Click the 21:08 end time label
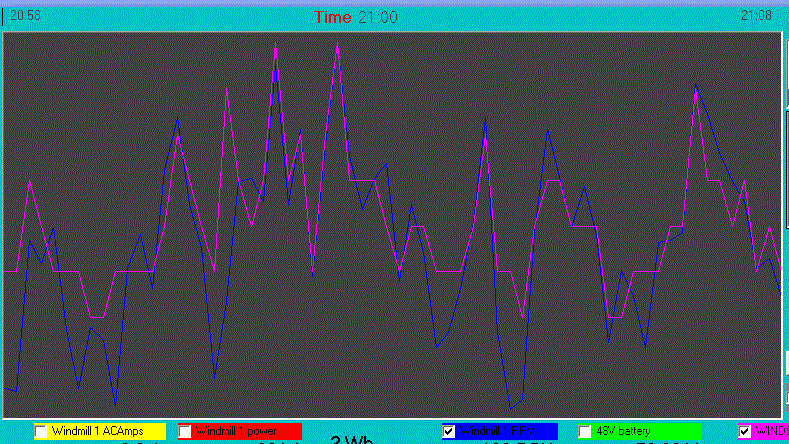The height and width of the screenshot is (444, 789). point(755,16)
